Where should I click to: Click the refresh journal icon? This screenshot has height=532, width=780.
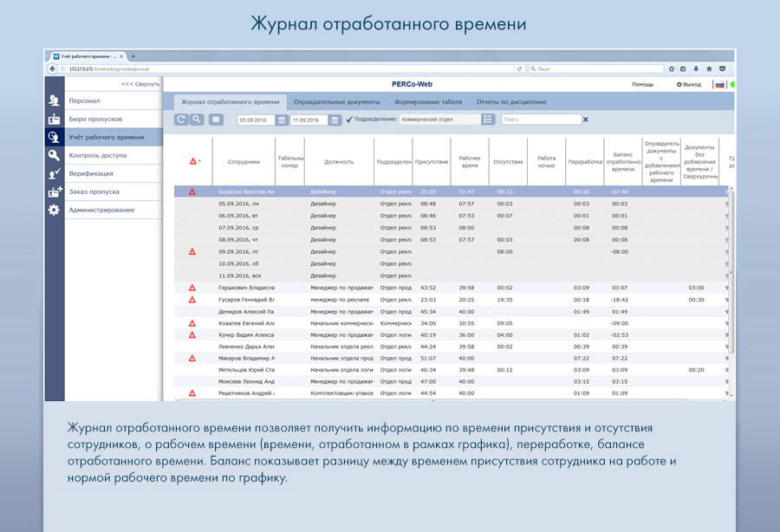182,120
